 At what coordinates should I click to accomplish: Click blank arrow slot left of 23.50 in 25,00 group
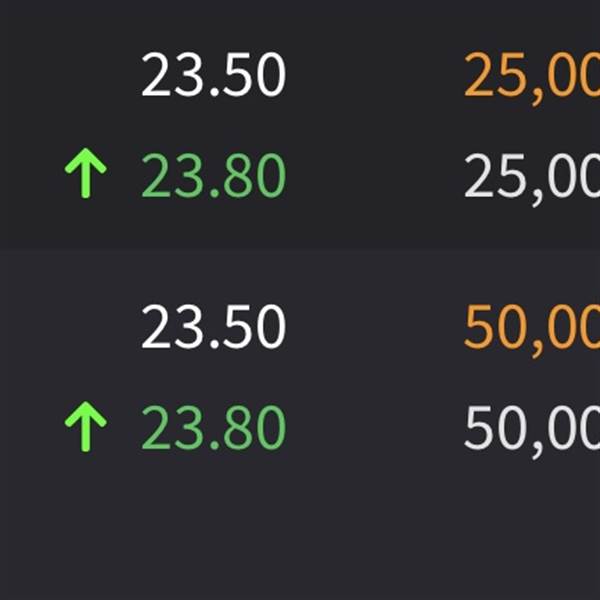[x=86, y=74]
